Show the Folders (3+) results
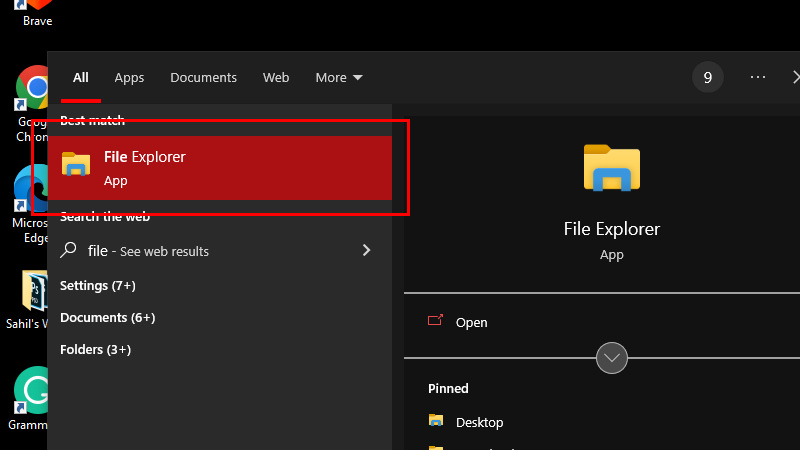The height and width of the screenshot is (450, 800). pos(95,350)
